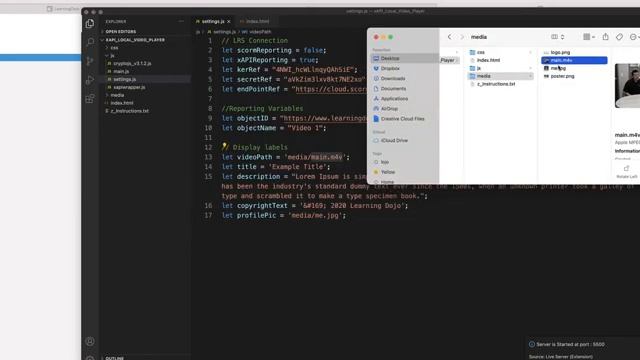
Task: Go forward in the Finder window
Action: (462, 37)
